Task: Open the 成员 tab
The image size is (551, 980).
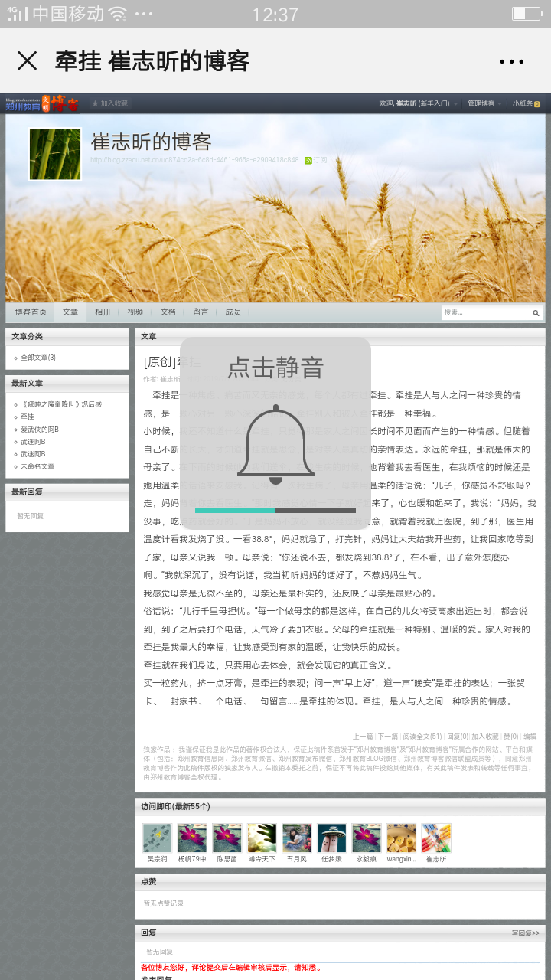Action: (x=233, y=312)
